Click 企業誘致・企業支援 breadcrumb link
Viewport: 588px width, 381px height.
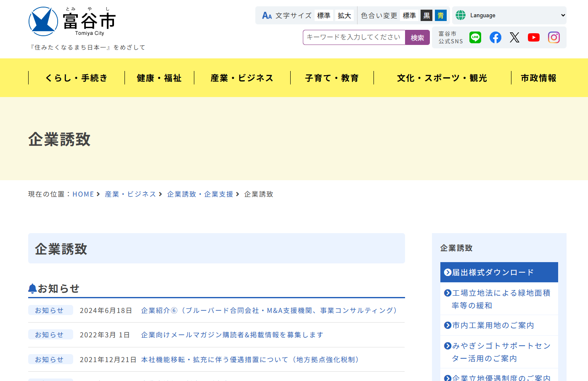200,194
